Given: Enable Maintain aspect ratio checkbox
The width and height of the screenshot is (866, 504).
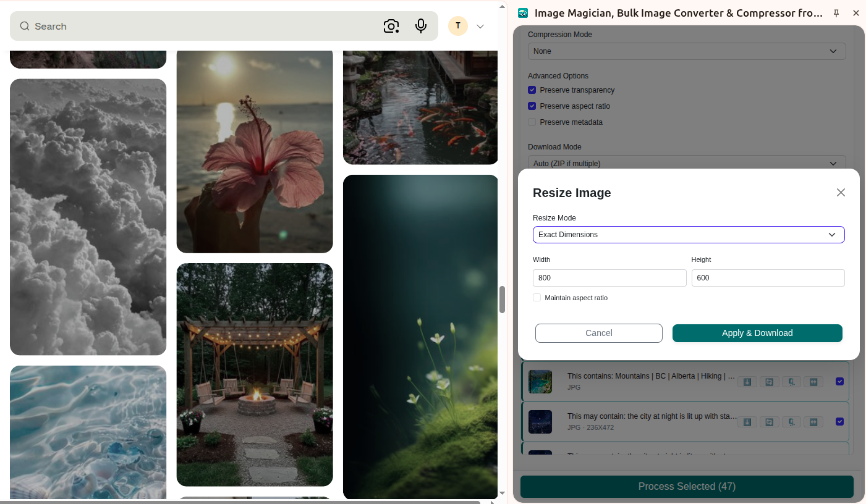Looking at the screenshot, I should [x=537, y=298].
